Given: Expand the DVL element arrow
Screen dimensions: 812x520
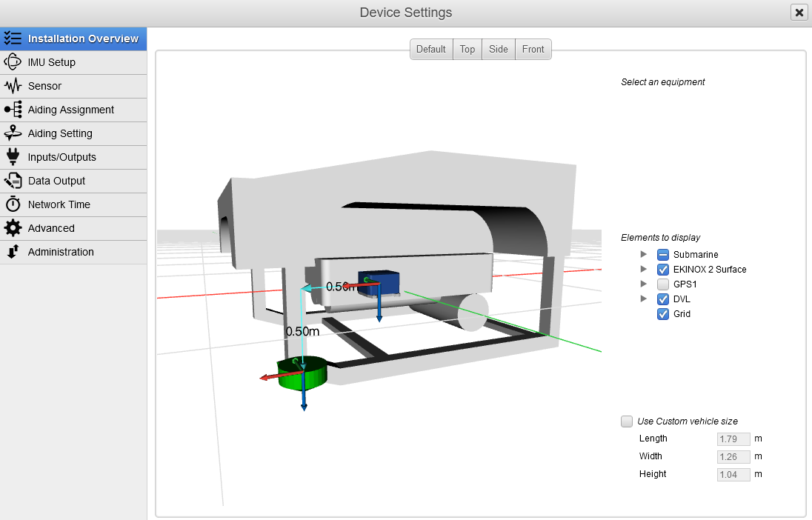Looking at the screenshot, I should [644, 299].
